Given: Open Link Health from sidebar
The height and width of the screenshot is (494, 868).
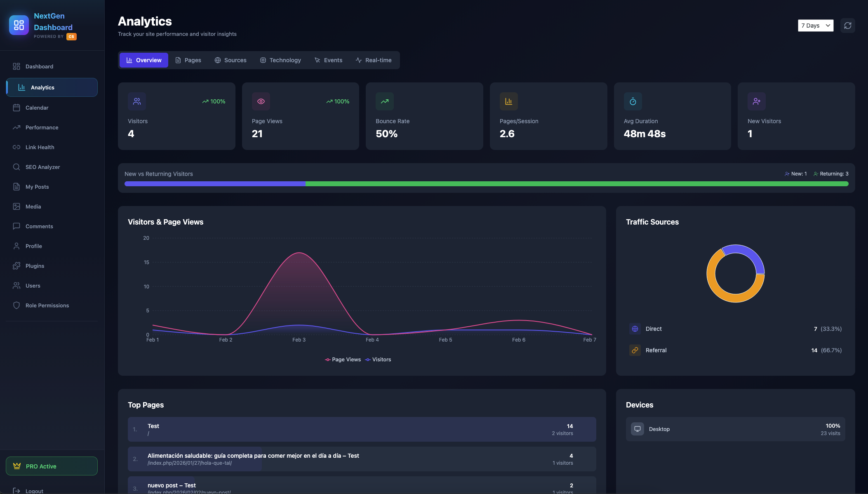Looking at the screenshot, I should (40, 147).
